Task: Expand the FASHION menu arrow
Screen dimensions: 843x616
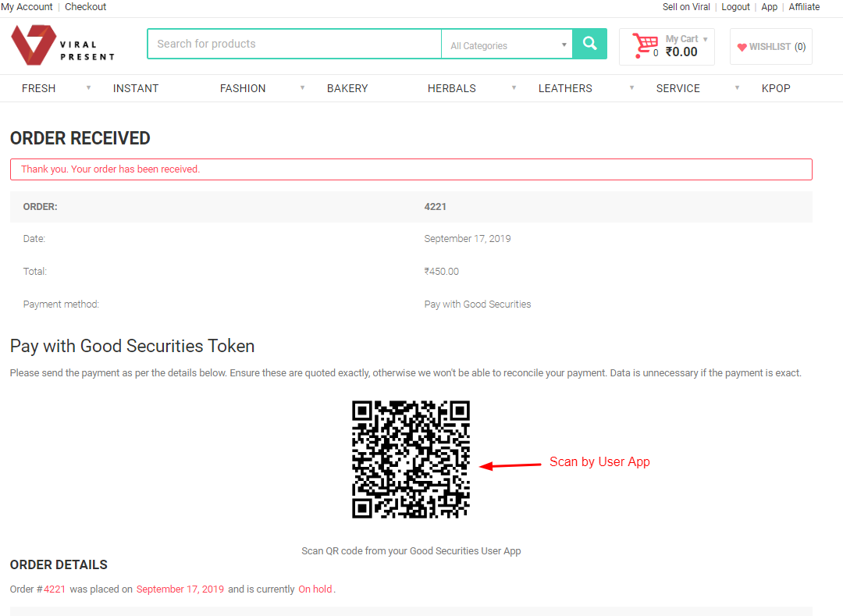Action: tap(303, 87)
